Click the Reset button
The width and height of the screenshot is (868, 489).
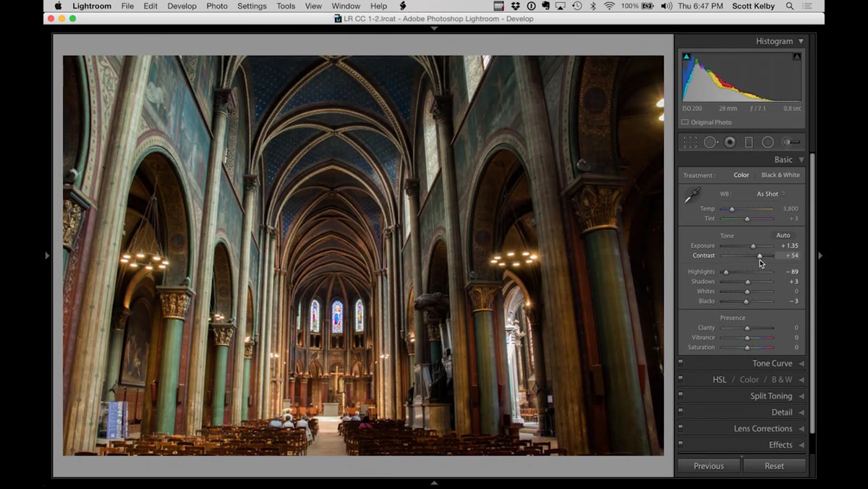[774, 466]
